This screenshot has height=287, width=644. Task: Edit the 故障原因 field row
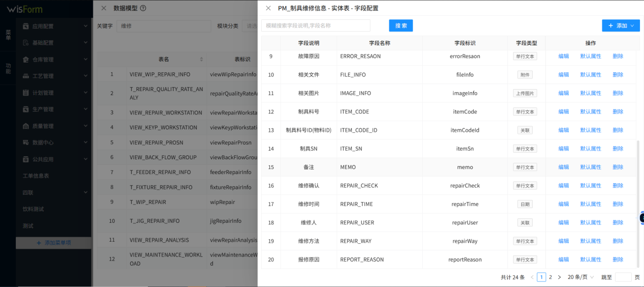click(x=564, y=56)
